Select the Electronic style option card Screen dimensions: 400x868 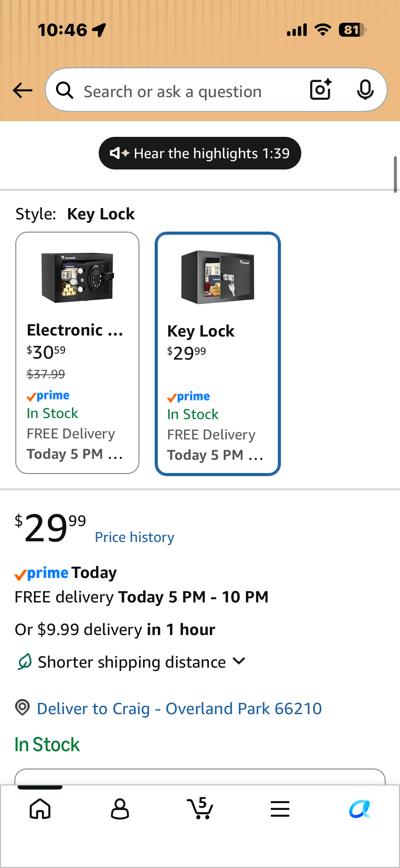click(77, 353)
